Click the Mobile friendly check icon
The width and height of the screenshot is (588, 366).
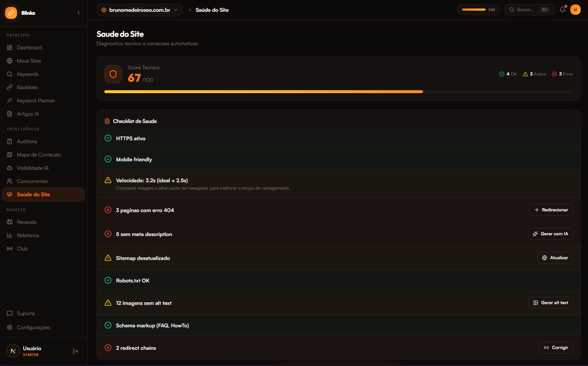click(x=108, y=159)
